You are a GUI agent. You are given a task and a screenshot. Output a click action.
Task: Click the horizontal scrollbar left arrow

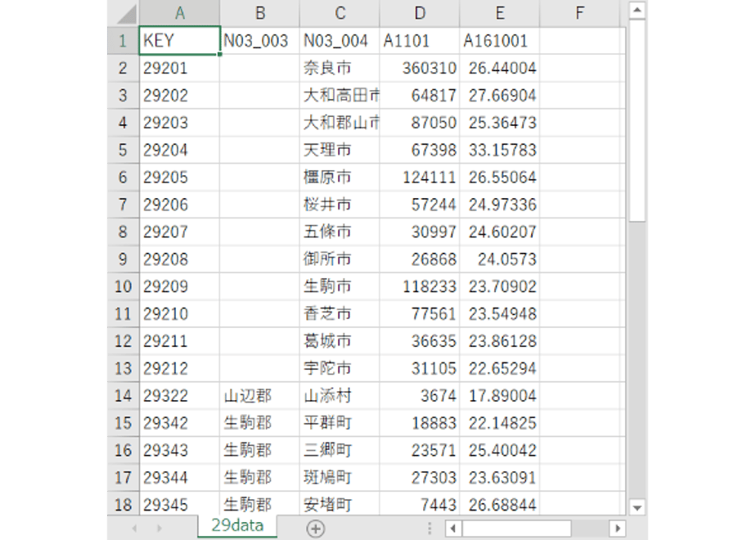[x=452, y=529]
